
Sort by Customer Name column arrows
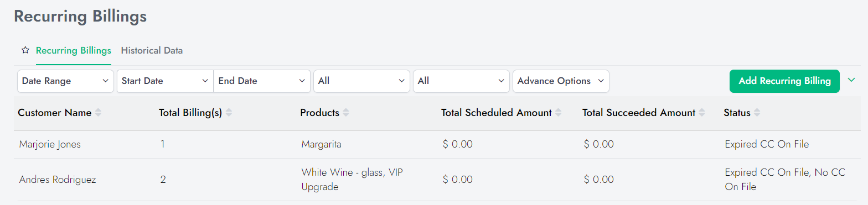click(98, 113)
